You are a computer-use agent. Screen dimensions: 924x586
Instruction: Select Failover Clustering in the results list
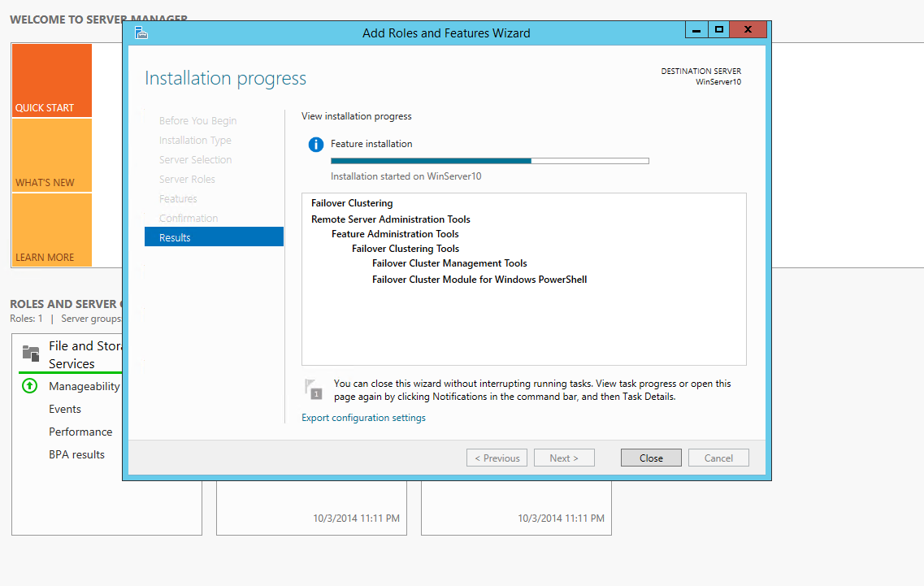coord(352,203)
